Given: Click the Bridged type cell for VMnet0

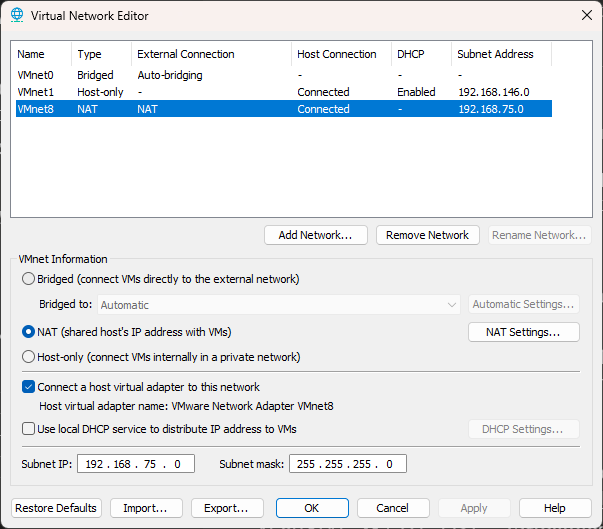Looking at the screenshot, I should [95, 75].
